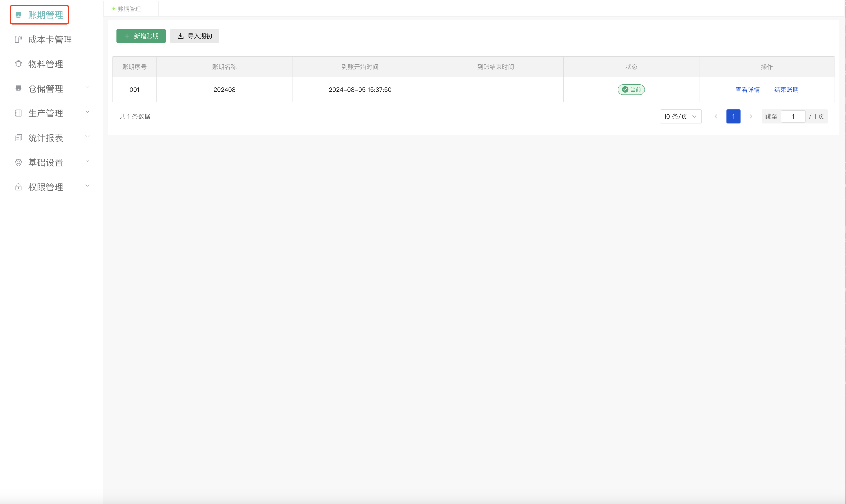Image resolution: width=846 pixels, height=504 pixels.
Task: Click the 账期管理 sidebar icon
Action: (18, 15)
